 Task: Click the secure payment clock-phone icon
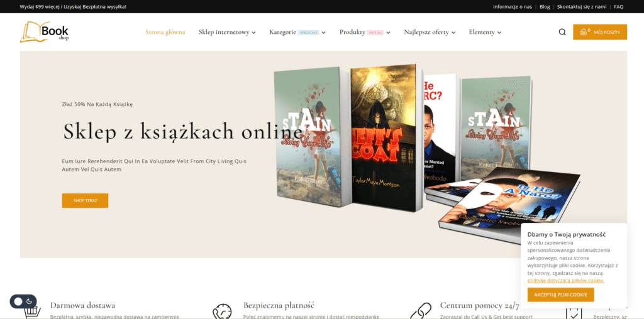(x=222, y=311)
